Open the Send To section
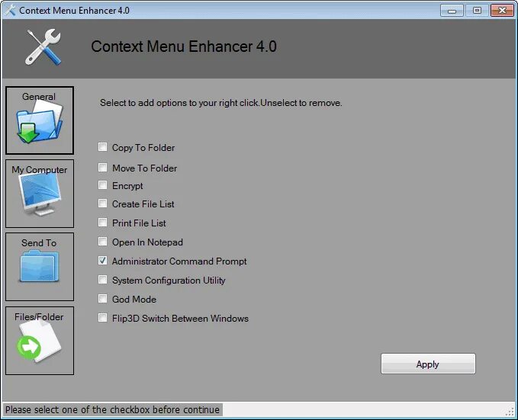The width and height of the screenshot is (518, 420). click(x=40, y=267)
